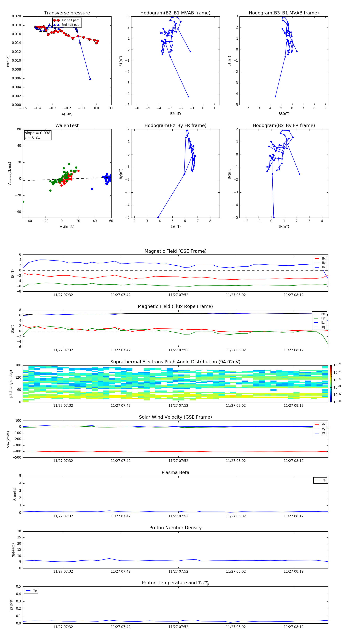351x644 pixels.
Task: Click the "Bz(nT)" x-axis label
Action: pyautogui.click(x=175, y=227)
